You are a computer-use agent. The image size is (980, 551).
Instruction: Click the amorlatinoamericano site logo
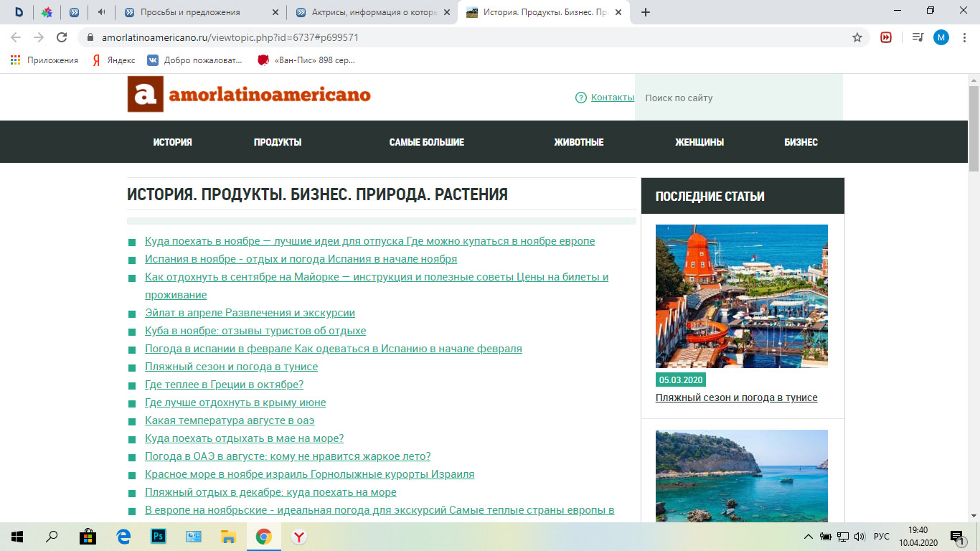(249, 95)
